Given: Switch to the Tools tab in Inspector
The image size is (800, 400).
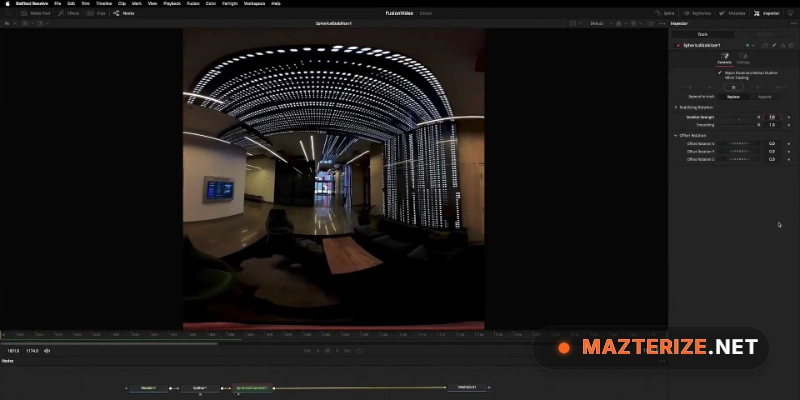Looking at the screenshot, I should point(703,34).
